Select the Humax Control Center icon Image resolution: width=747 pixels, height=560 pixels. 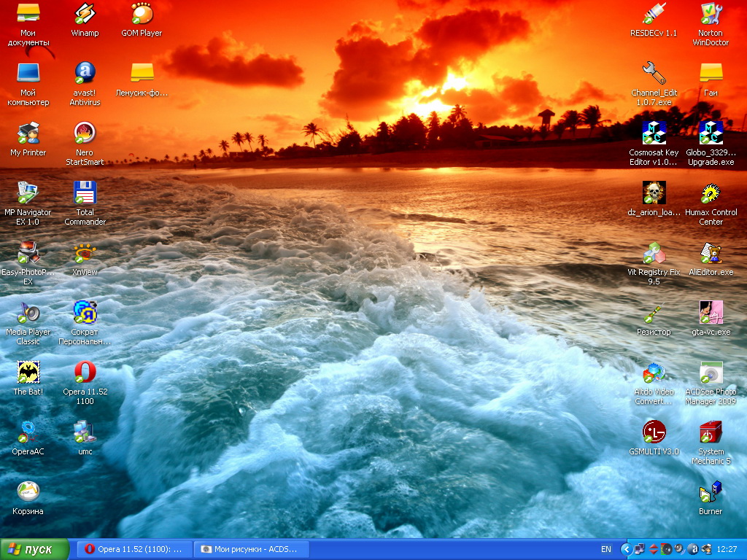(711, 192)
